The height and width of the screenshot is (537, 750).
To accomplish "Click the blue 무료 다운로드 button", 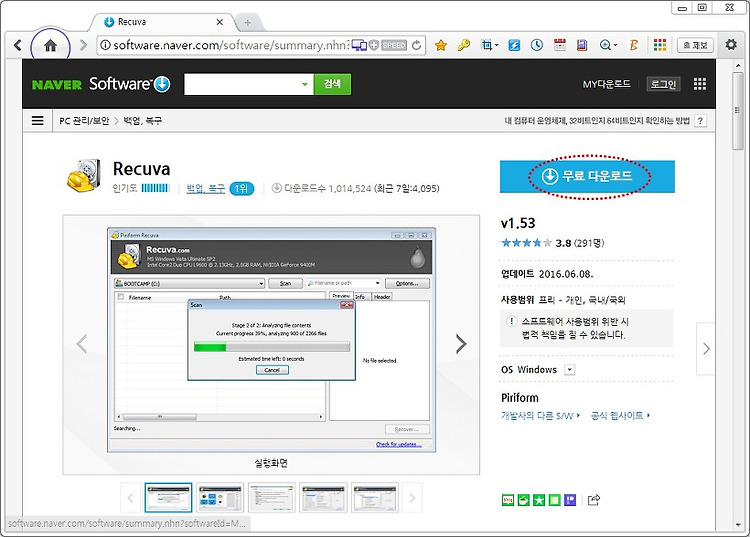I will pos(587,176).
